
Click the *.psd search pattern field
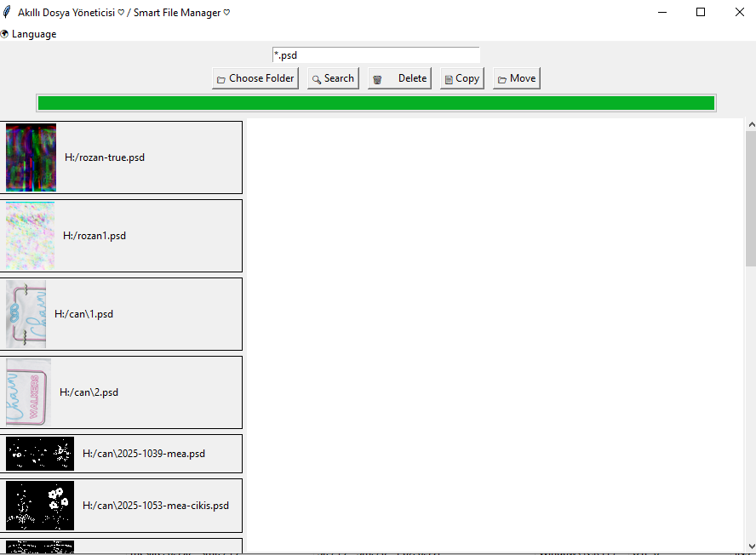click(x=375, y=55)
